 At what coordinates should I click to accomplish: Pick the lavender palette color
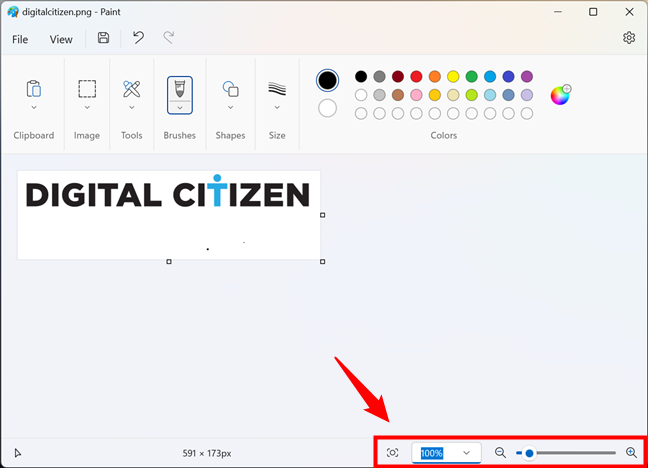(527, 95)
